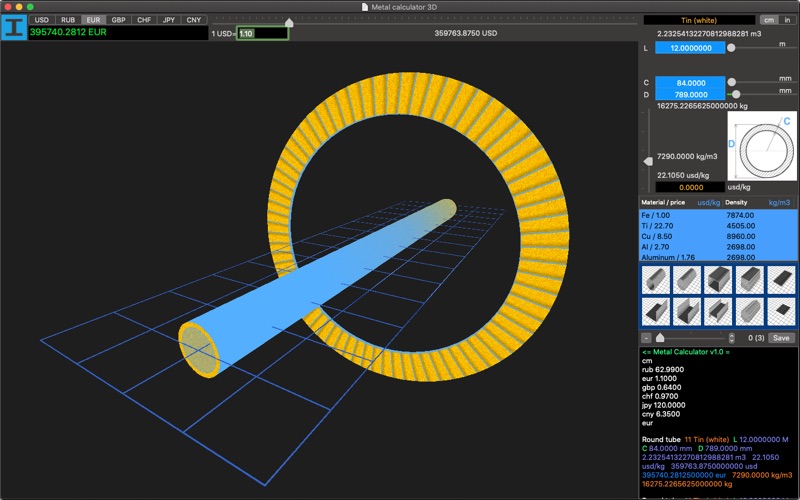Click the L length input field
800x500 pixels.
[690, 48]
